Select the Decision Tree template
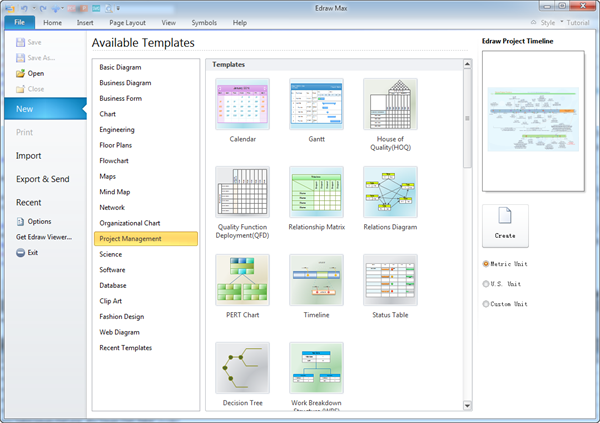This screenshot has height=423, width=600. coord(242,368)
